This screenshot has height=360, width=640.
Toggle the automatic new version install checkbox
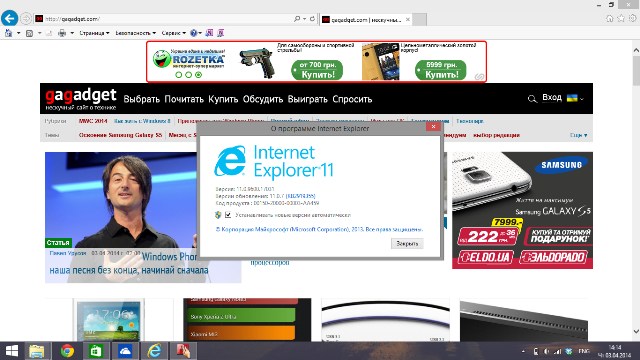(x=228, y=215)
